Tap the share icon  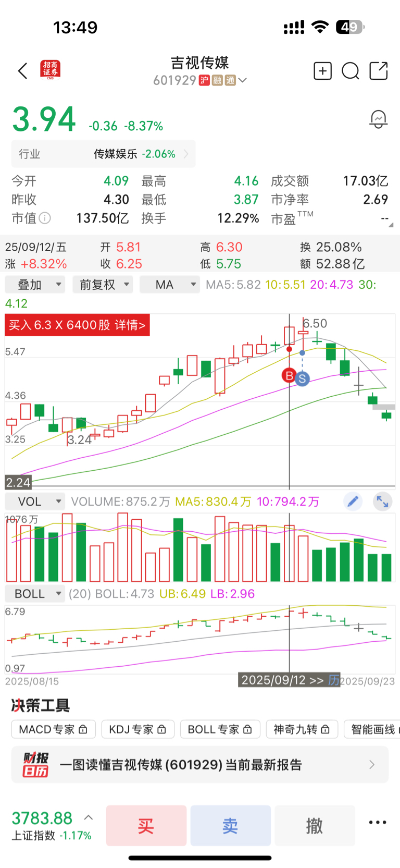[379, 71]
